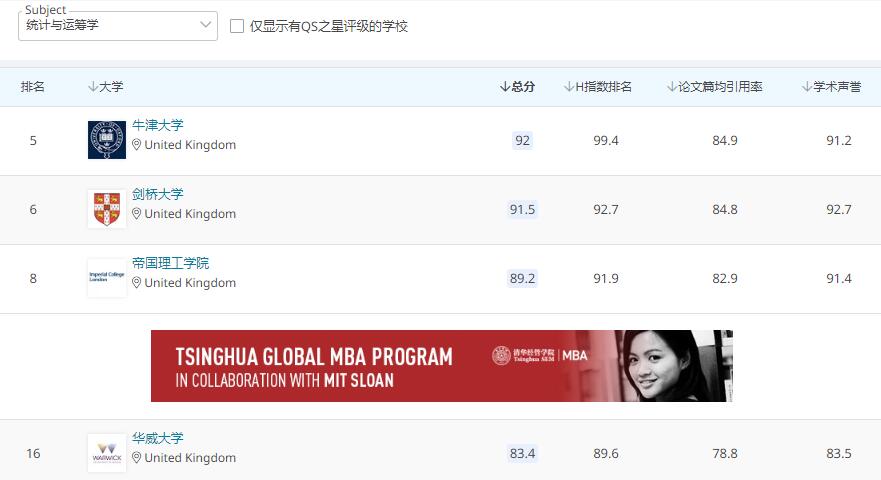Open the 帝国理工学院 university link
The image size is (881, 480).
(x=170, y=263)
